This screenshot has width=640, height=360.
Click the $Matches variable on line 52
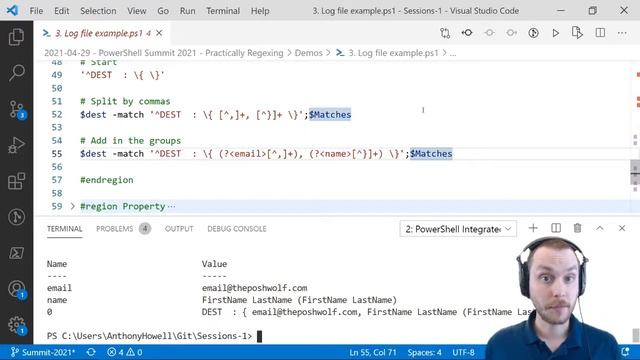pos(330,115)
